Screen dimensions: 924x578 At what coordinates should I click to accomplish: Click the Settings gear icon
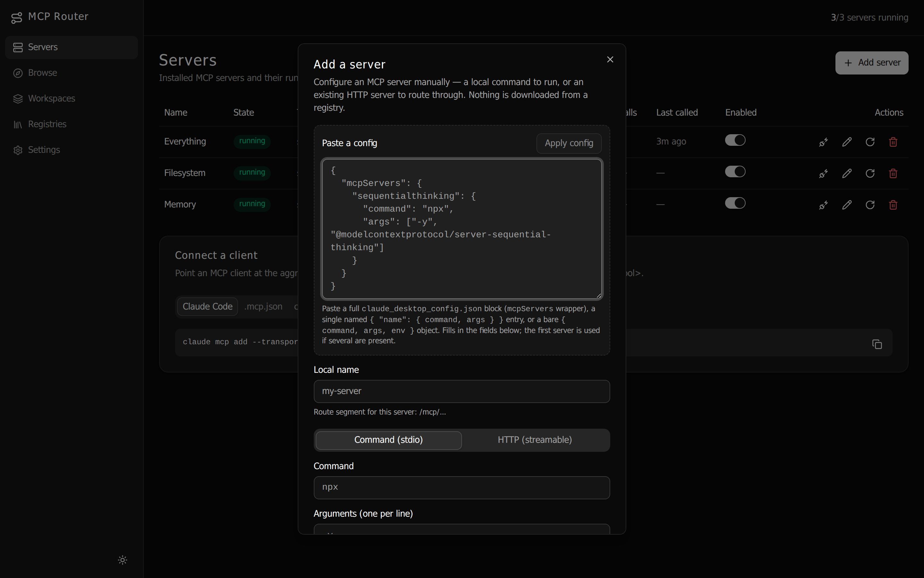point(18,150)
